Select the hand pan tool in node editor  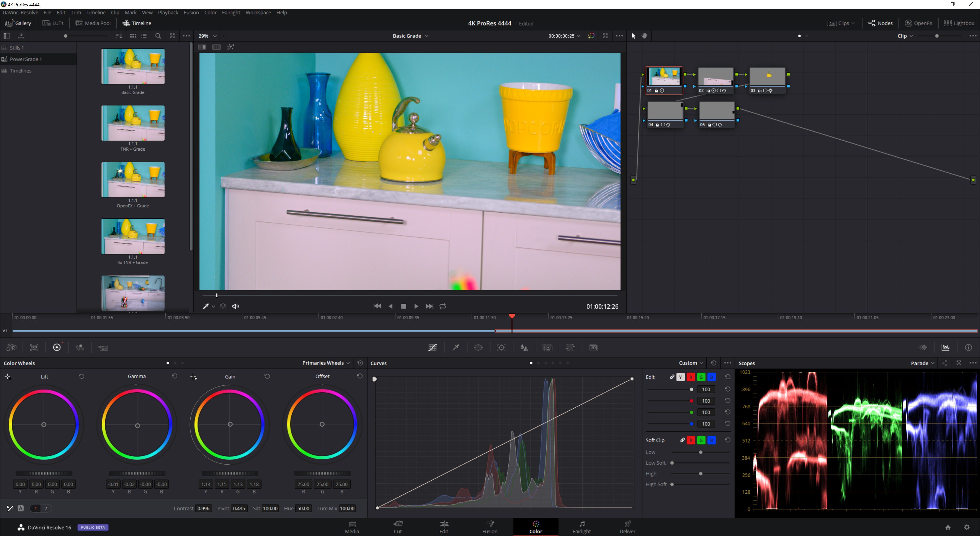tap(644, 36)
